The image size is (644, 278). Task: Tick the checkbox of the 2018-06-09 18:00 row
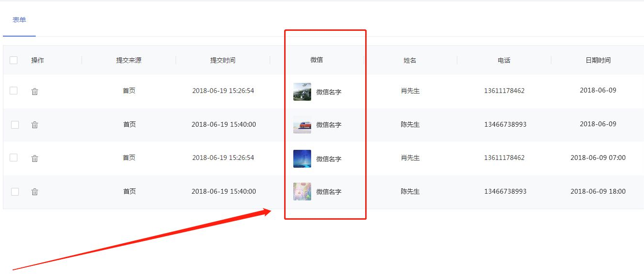pyautogui.click(x=15, y=191)
